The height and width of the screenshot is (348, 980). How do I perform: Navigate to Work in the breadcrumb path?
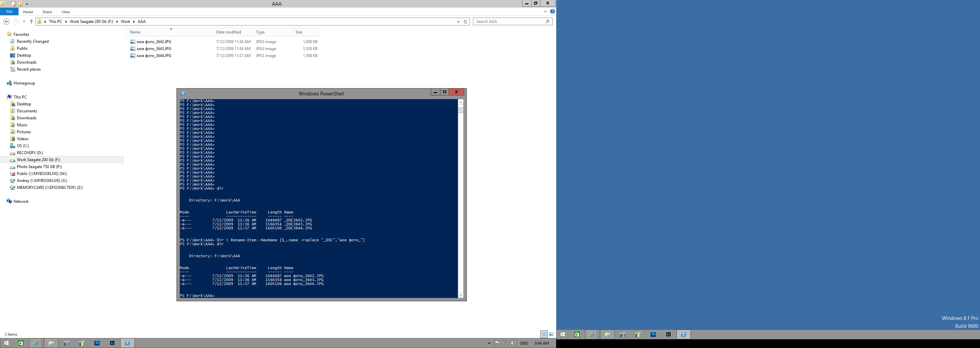click(125, 22)
